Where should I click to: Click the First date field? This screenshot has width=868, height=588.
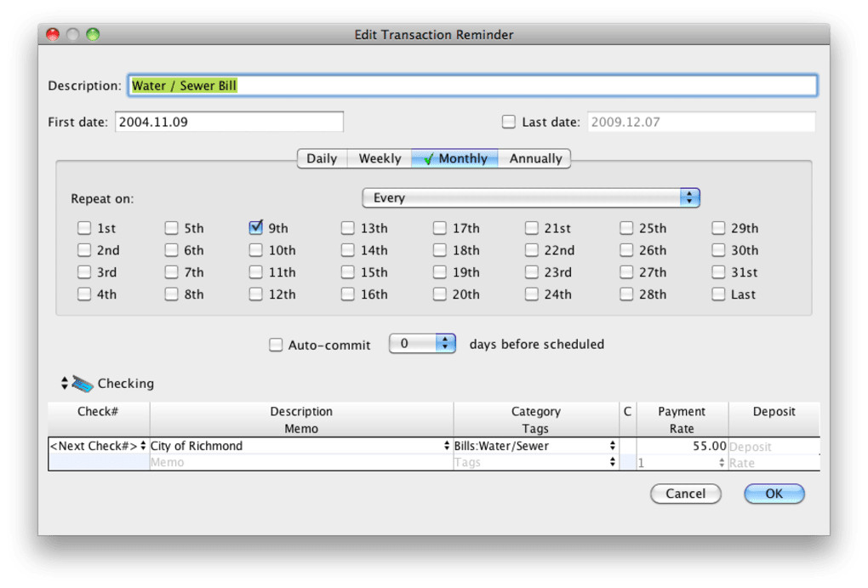(x=229, y=122)
